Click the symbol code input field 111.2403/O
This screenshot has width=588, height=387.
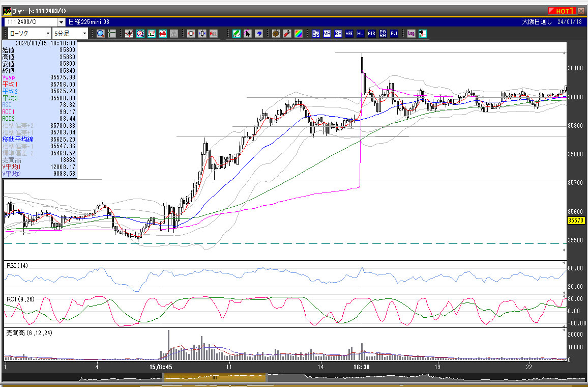tap(31, 22)
